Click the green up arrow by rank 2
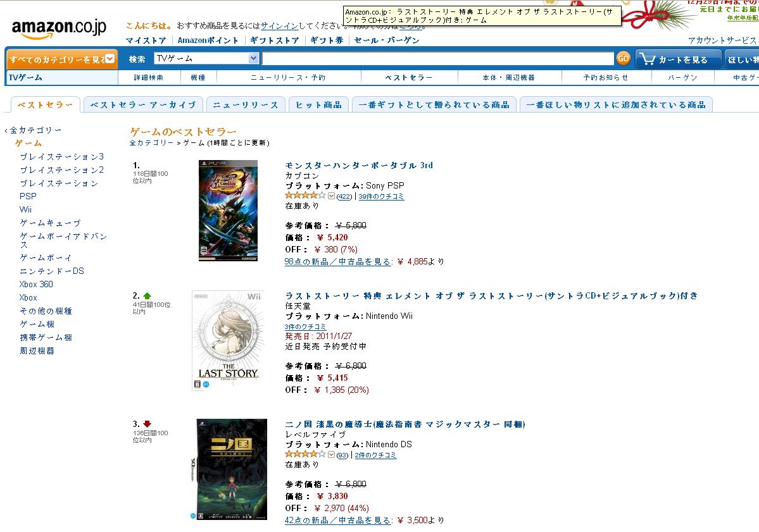The height and width of the screenshot is (532, 759). coord(147,295)
